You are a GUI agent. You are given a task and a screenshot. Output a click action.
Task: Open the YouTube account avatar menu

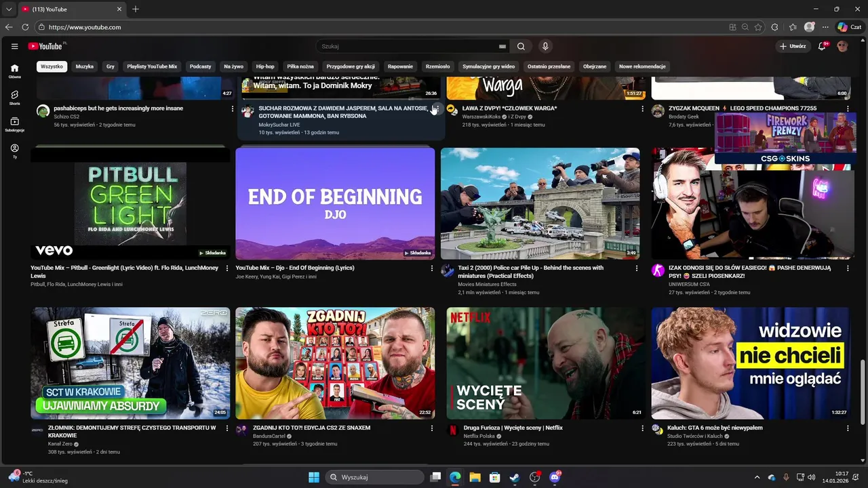843,46
